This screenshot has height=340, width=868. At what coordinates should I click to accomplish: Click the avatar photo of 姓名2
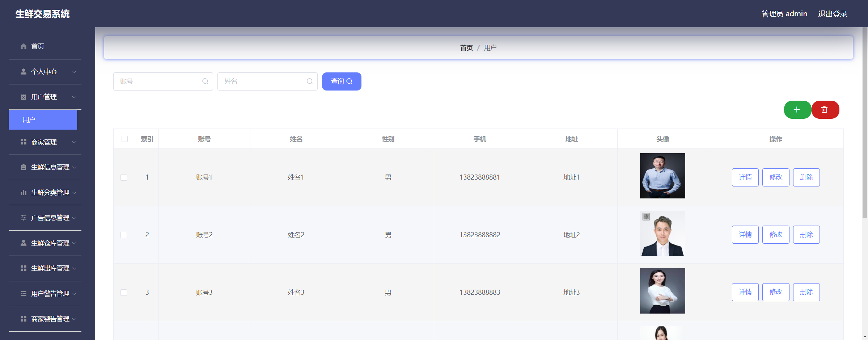(662, 233)
